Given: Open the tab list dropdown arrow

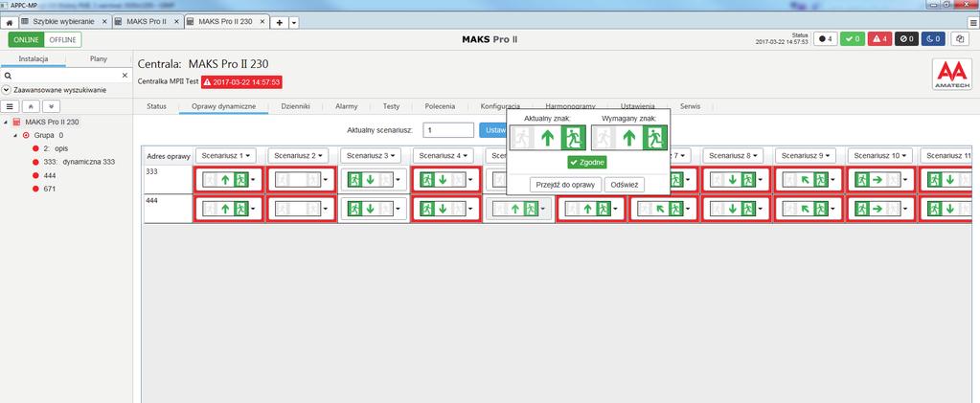Looking at the screenshot, I should pos(294,22).
